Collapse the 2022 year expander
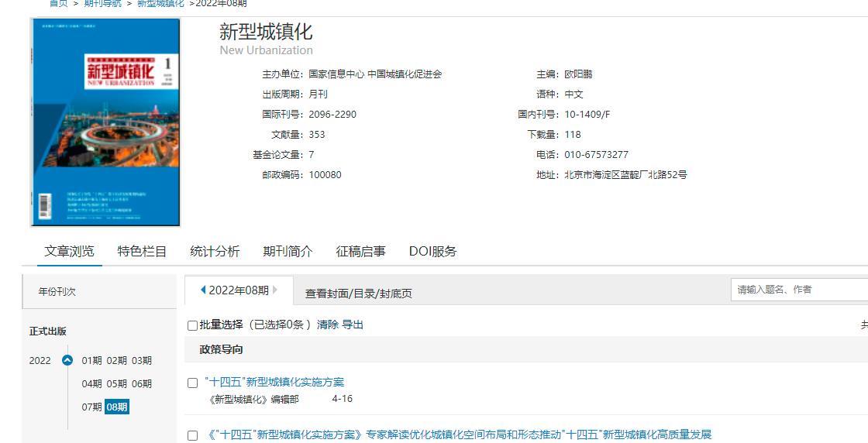The image size is (868, 443). point(67,360)
